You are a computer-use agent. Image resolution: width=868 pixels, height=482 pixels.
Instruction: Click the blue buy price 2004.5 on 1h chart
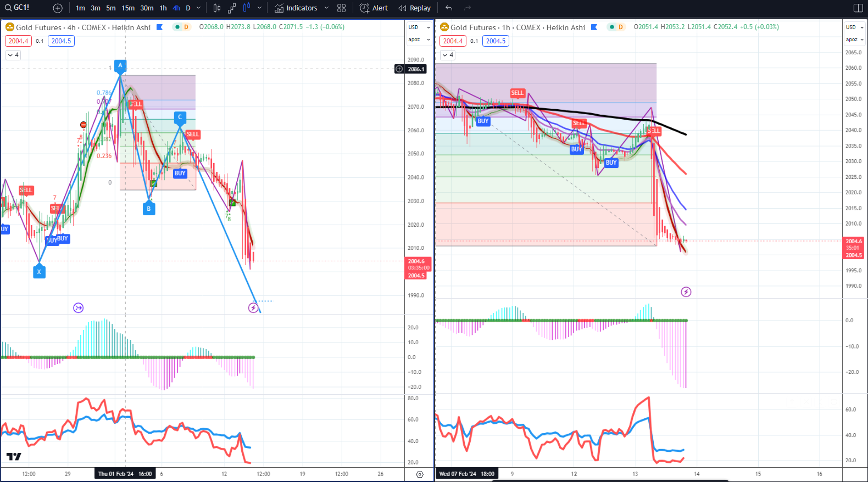click(x=496, y=41)
